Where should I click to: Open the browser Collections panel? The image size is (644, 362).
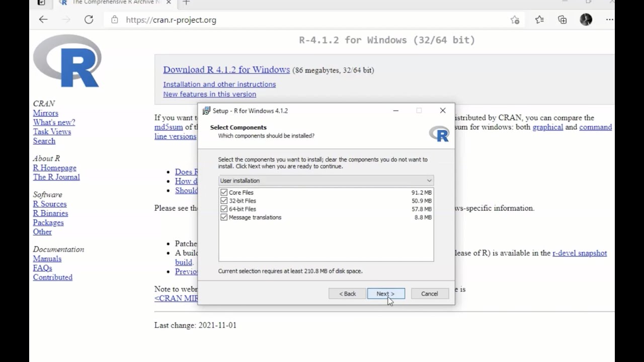pos(562,20)
